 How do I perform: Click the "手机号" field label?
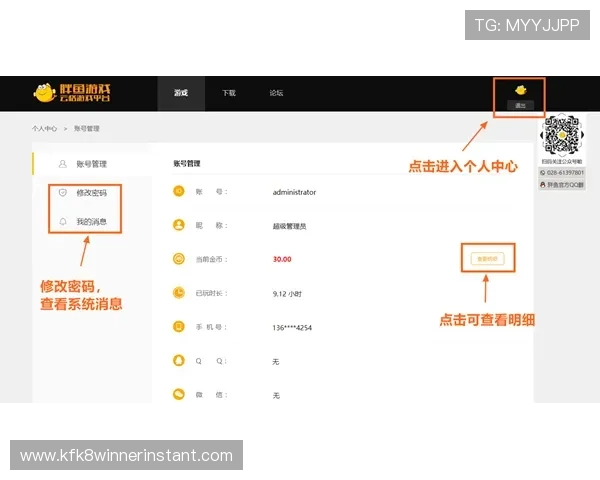[212, 327]
